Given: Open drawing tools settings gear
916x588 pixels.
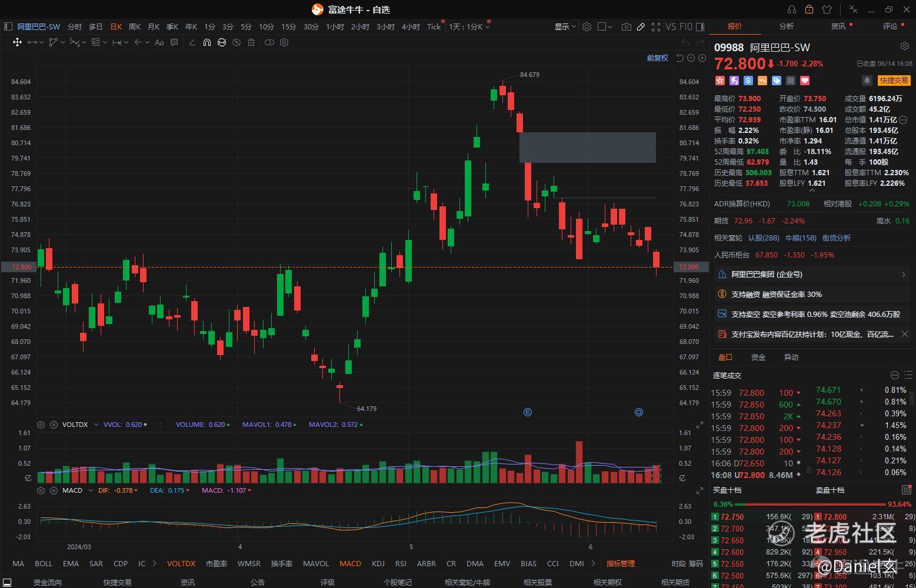Looking at the screenshot, I should click(284, 42).
